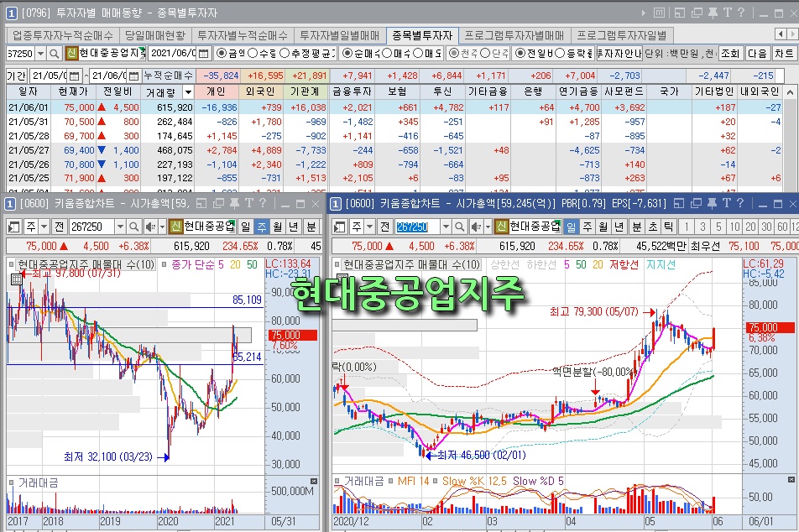Image resolution: width=799 pixels, height=532 pixels.
Task: Click the search magnifier in the daily chart toolbar
Action: tap(459, 227)
